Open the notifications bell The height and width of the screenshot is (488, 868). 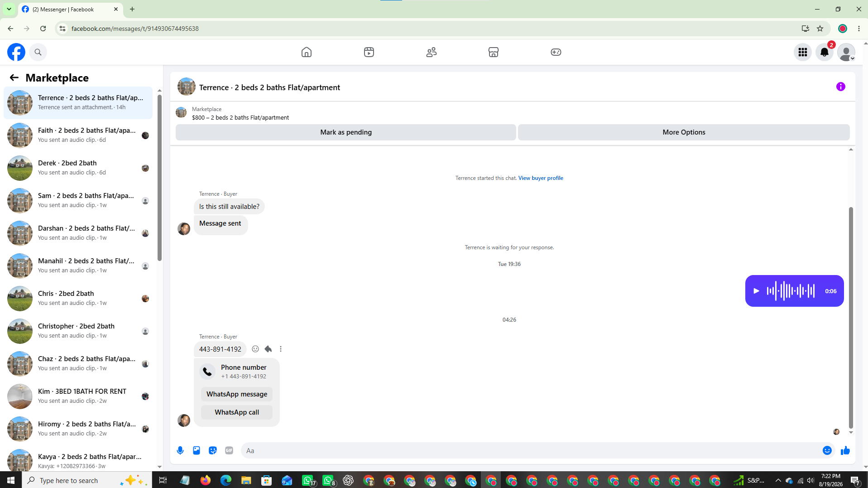pyautogui.click(x=825, y=52)
